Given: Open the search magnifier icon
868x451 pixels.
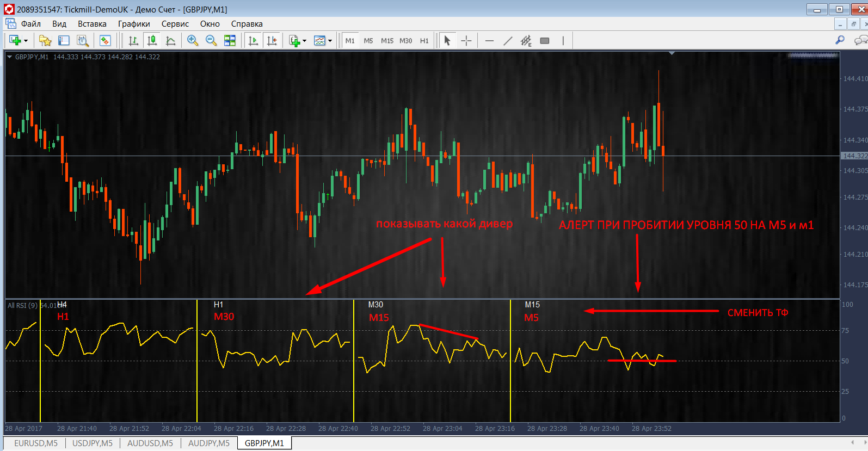Looking at the screenshot, I should (x=840, y=40).
